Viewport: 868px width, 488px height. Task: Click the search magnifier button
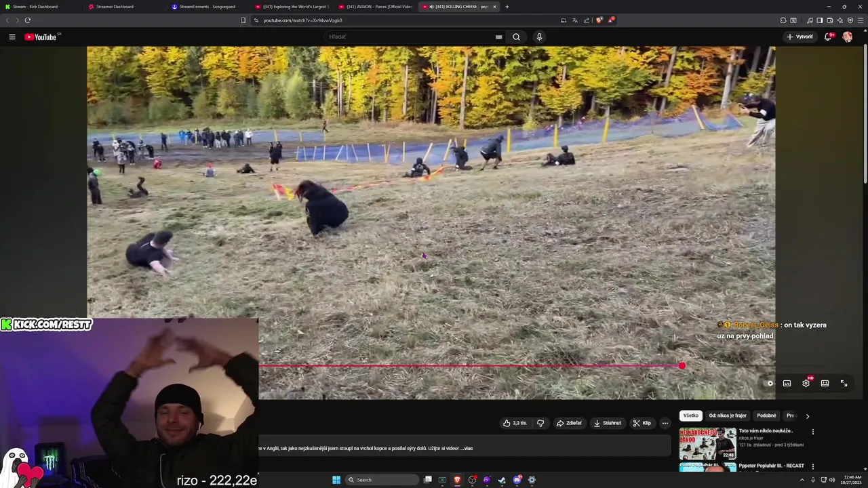pos(516,37)
